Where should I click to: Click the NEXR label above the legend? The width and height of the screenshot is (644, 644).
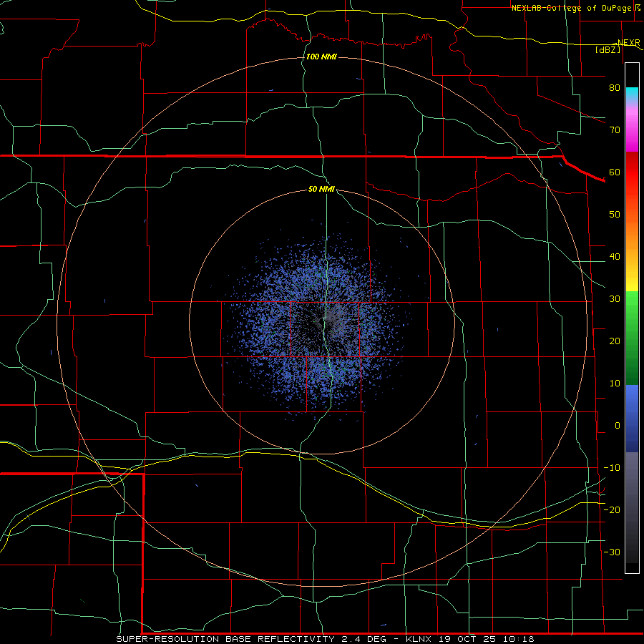628,43
